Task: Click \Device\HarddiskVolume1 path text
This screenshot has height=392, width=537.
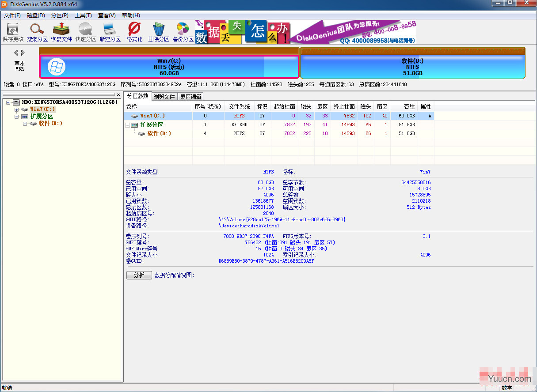Action: 249,226
